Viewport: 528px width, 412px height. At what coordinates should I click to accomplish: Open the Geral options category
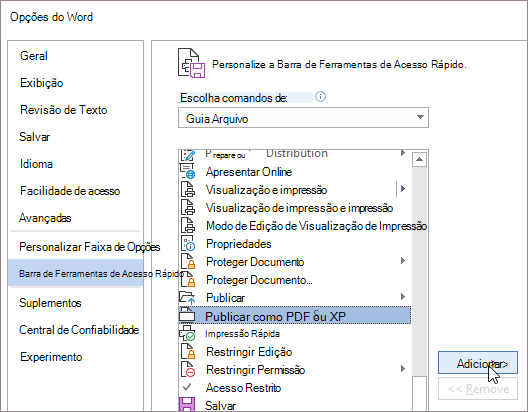point(76,56)
